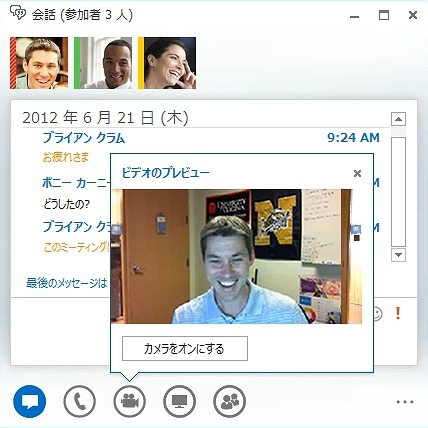Click the chat history scrollbar thumb
This screenshot has width=428, height=428.
tap(398, 192)
